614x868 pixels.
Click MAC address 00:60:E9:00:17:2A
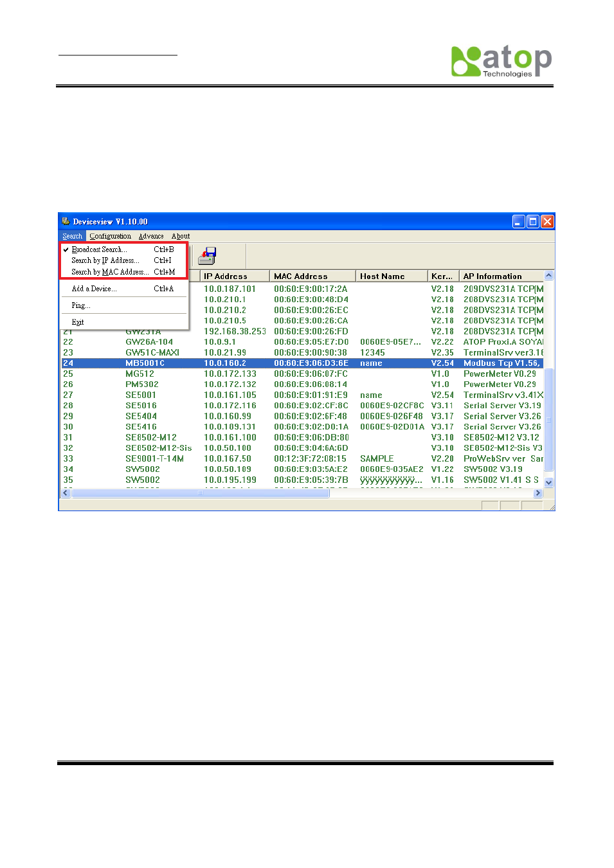(311, 289)
